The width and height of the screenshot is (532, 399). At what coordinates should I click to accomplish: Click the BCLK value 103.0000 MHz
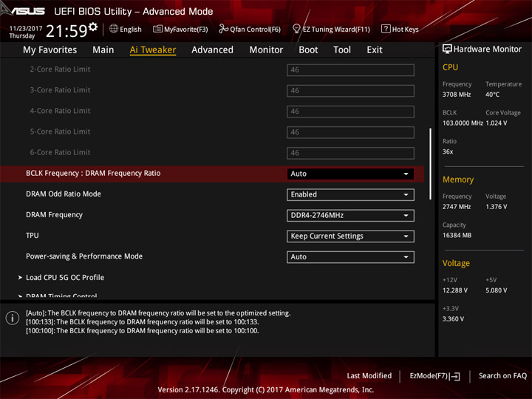point(463,123)
